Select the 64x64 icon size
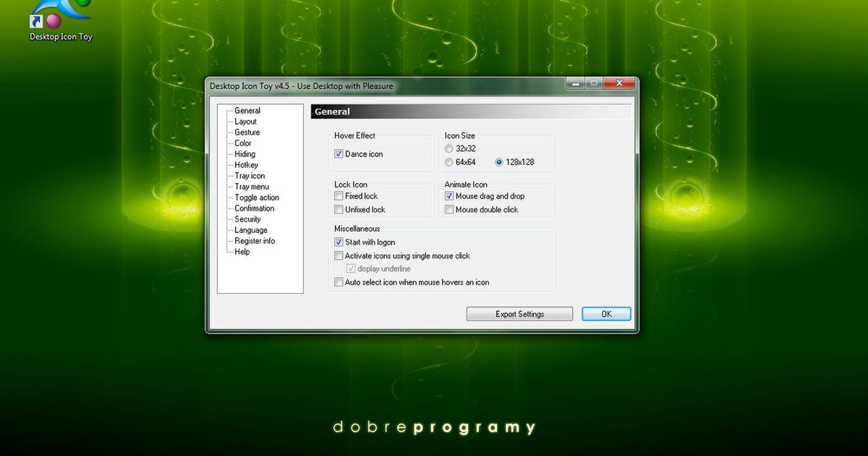 (448, 162)
